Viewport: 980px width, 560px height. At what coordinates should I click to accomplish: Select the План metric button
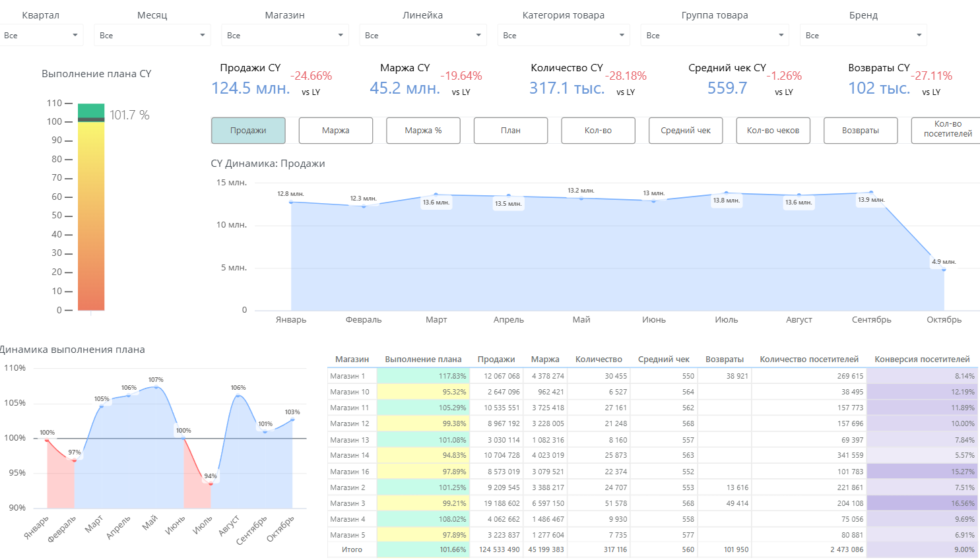tap(511, 131)
